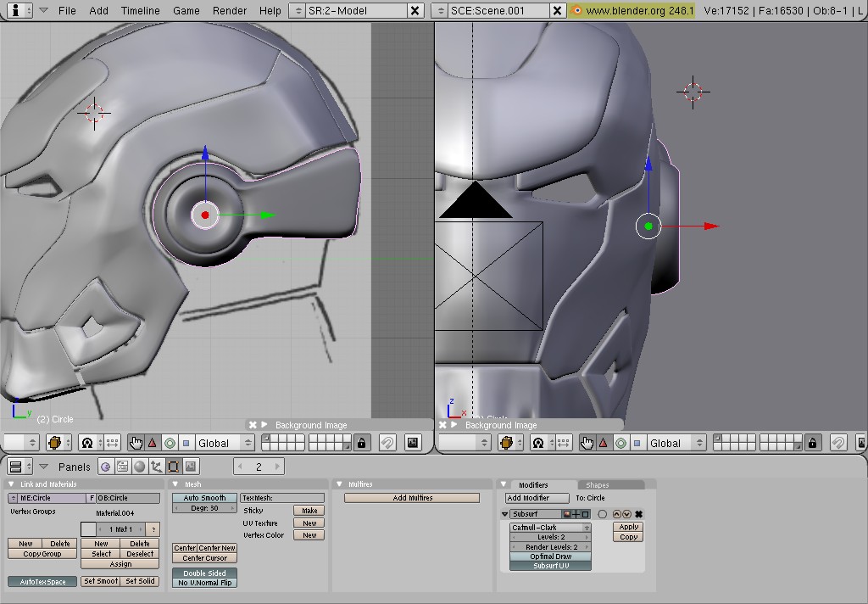This screenshot has width=868, height=604.
Task: Select scale manipulator square in left viewport
Action: click(x=186, y=443)
